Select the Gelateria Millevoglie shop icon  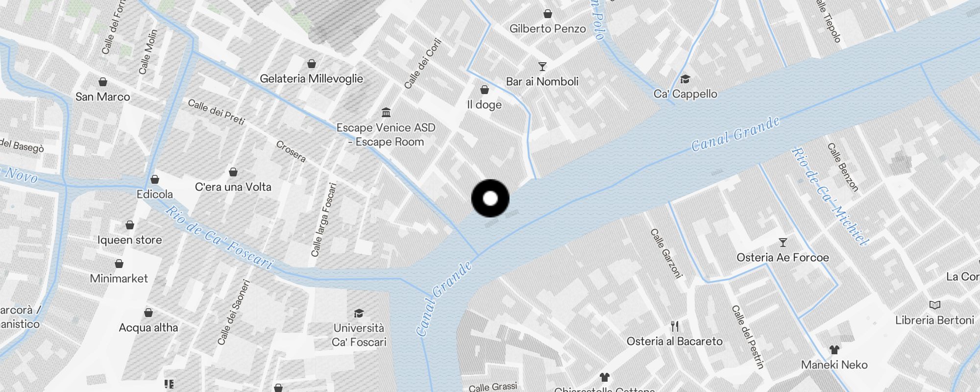tap(311, 64)
